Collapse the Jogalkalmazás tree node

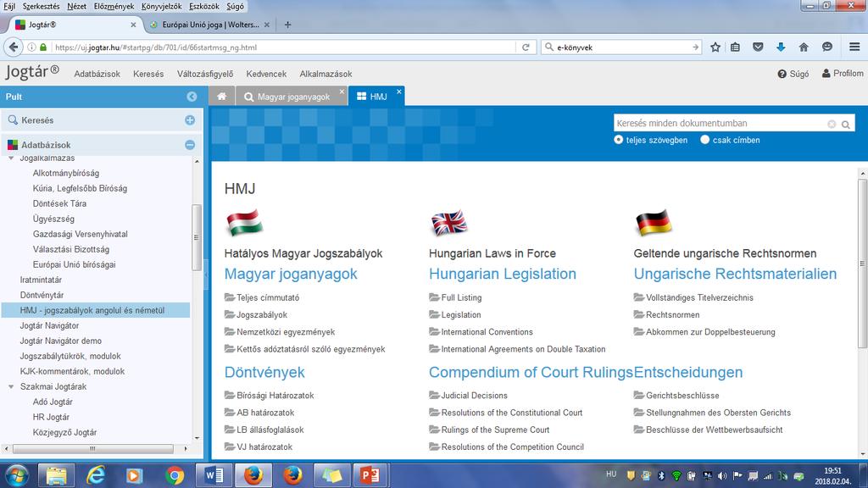11,158
